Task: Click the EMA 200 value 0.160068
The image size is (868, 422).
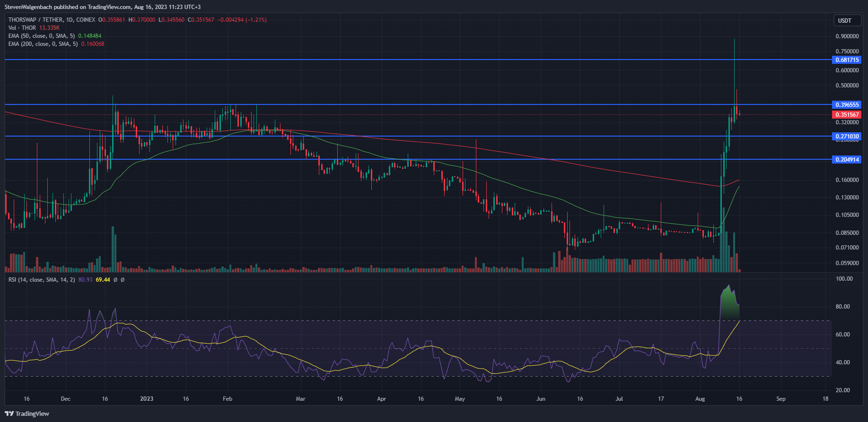Action: tap(93, 44)
